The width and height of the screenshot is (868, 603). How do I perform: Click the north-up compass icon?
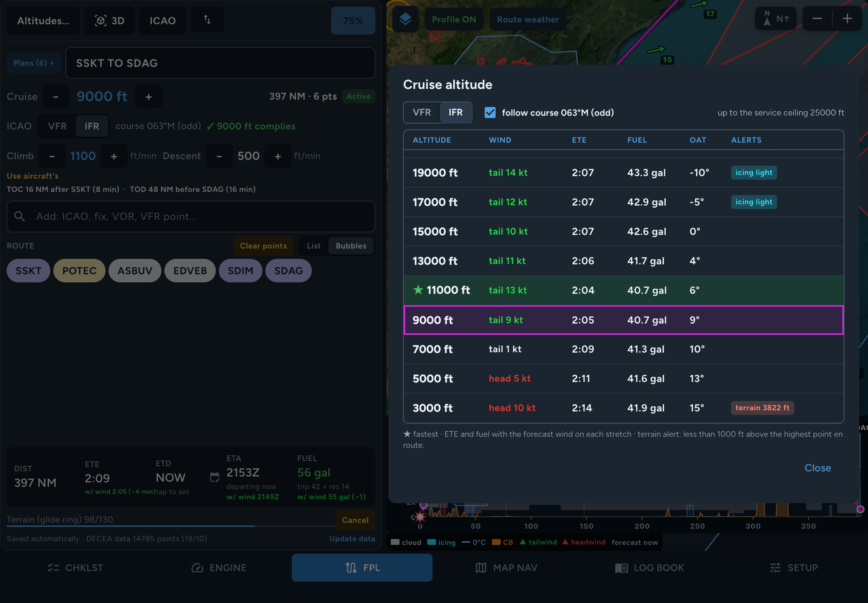coord(775,18)
